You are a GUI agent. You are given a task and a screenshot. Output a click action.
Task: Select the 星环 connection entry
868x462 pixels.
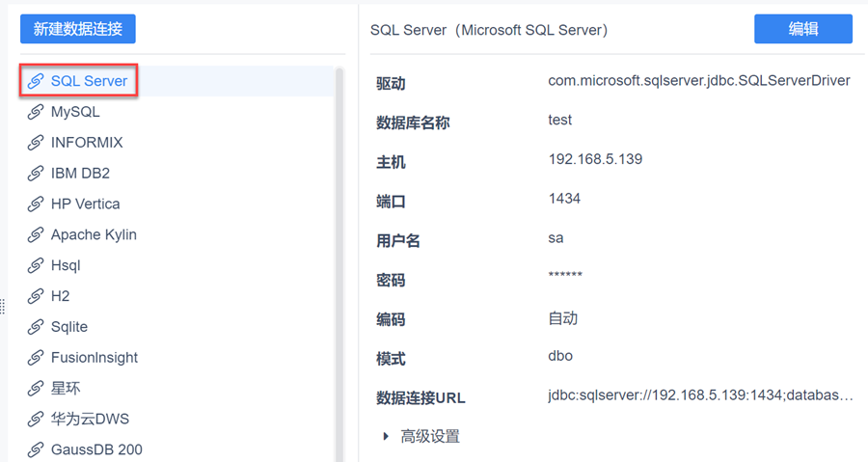tap(65, 389)
